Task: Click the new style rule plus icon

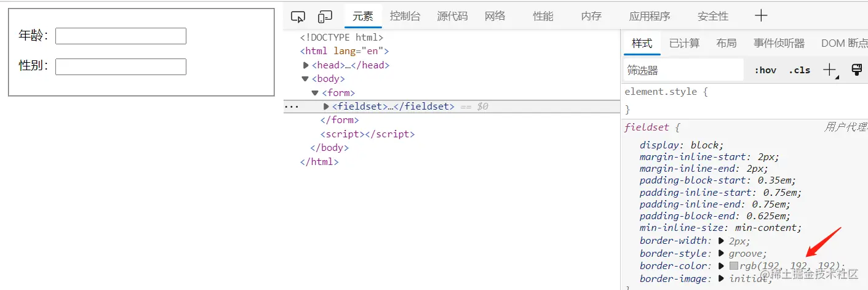Action: (830, 70)
